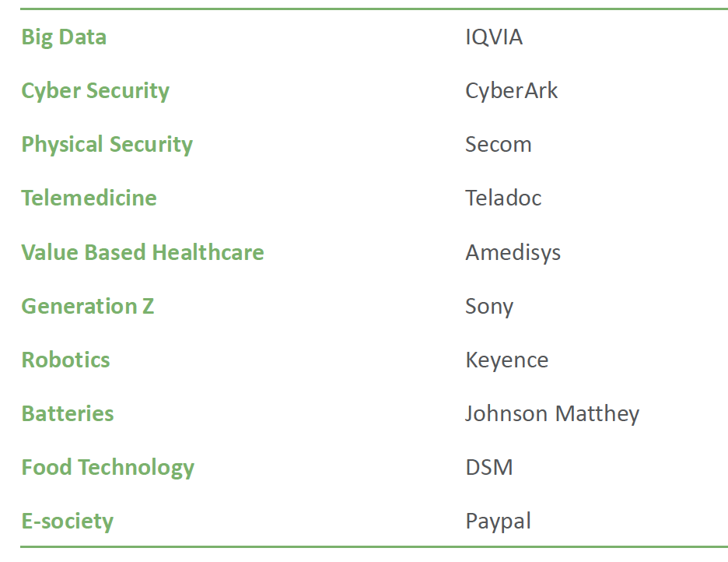Select the Teladoc company name

click(503, 198)
